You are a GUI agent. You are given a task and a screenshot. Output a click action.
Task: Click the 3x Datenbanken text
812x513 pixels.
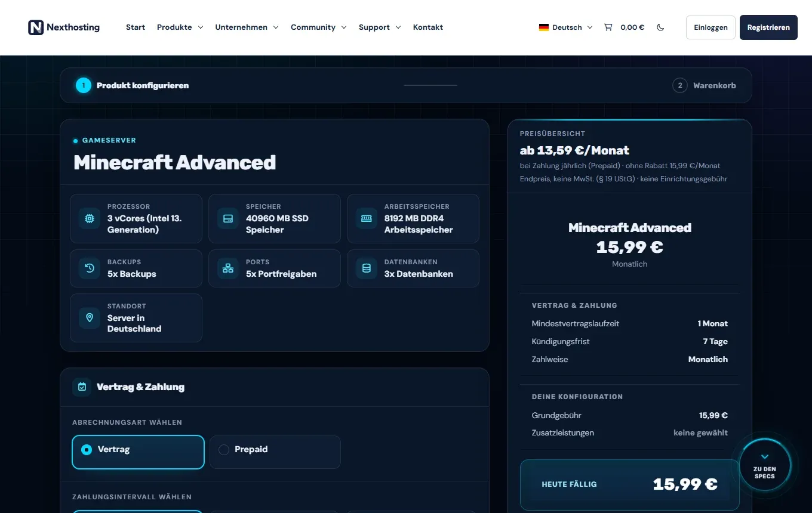pyautogui.click(x=419, y=274)
